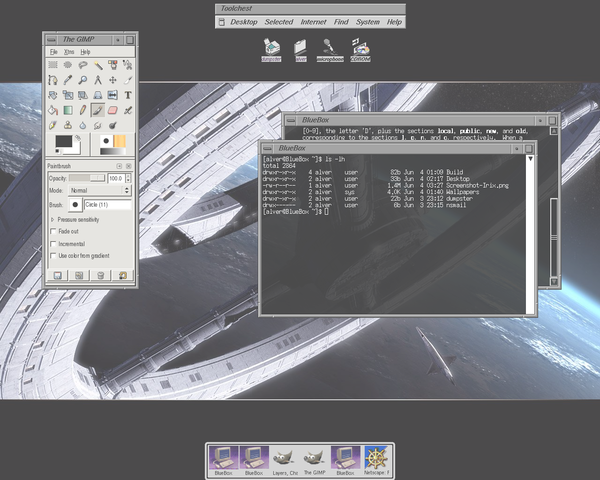
Task: Open the Help menu in GIMP
Action: 85,52
